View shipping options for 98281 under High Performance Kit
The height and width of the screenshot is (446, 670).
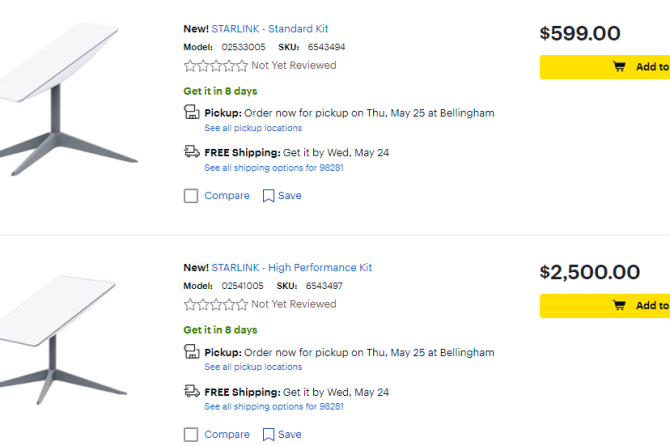(274, 407)
